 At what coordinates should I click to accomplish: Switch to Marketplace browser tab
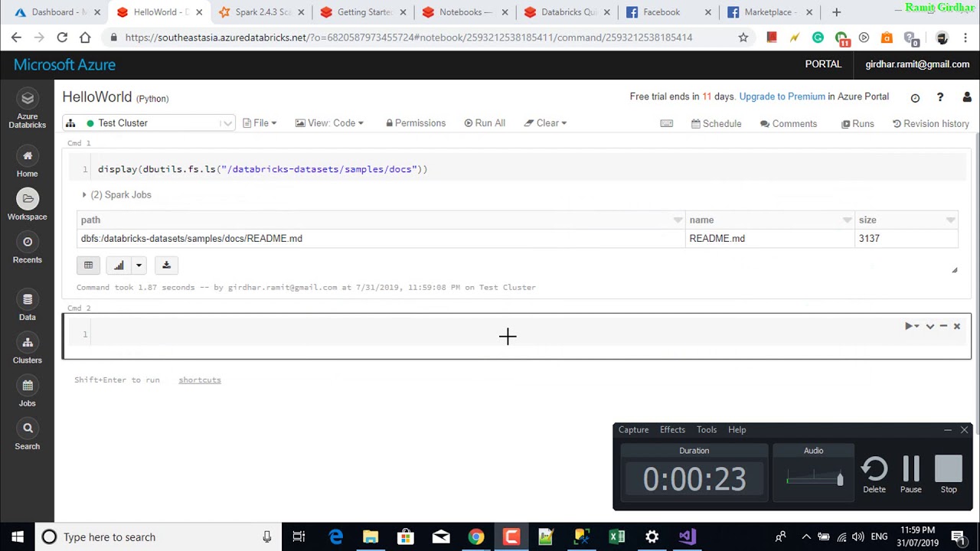click(x=771, y=12)
